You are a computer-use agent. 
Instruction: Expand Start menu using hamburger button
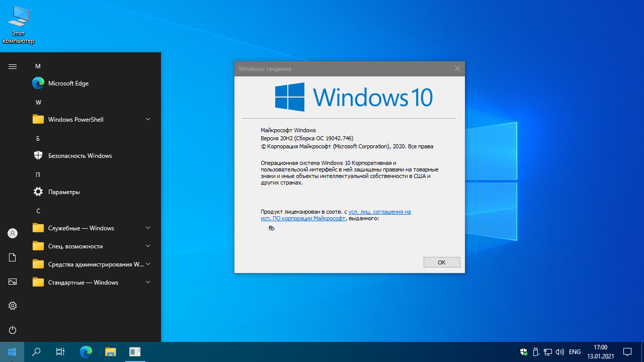(13, 66)
